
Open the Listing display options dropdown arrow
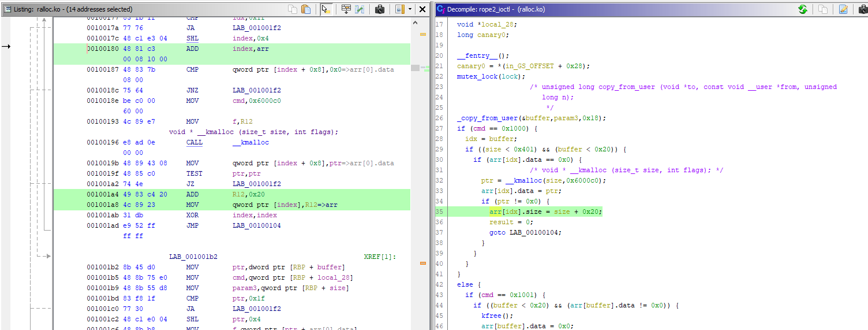[x=410, y=9]
